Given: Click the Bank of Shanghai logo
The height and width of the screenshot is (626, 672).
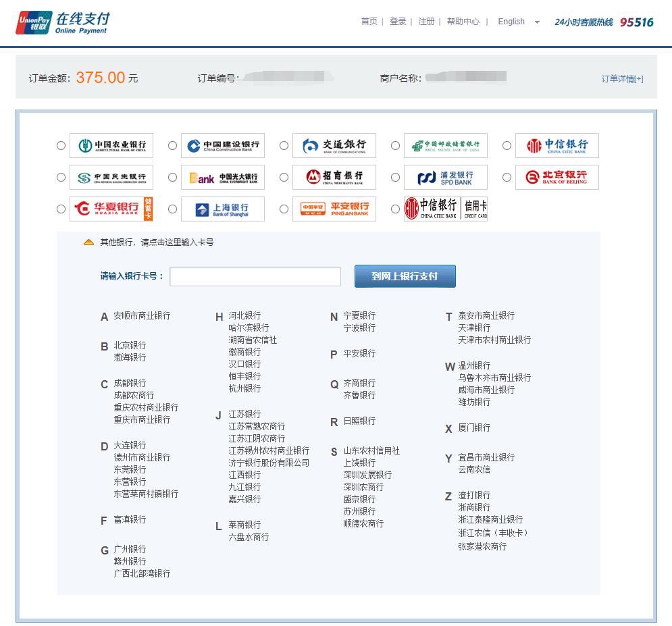Looking at the screenshot, I should (223, 209).
